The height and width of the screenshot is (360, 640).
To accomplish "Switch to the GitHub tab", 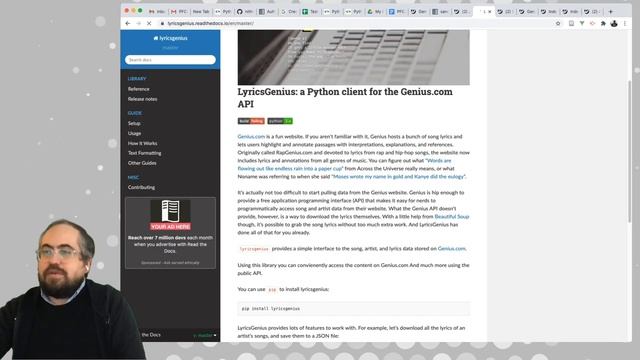I will tap(244, 11).
